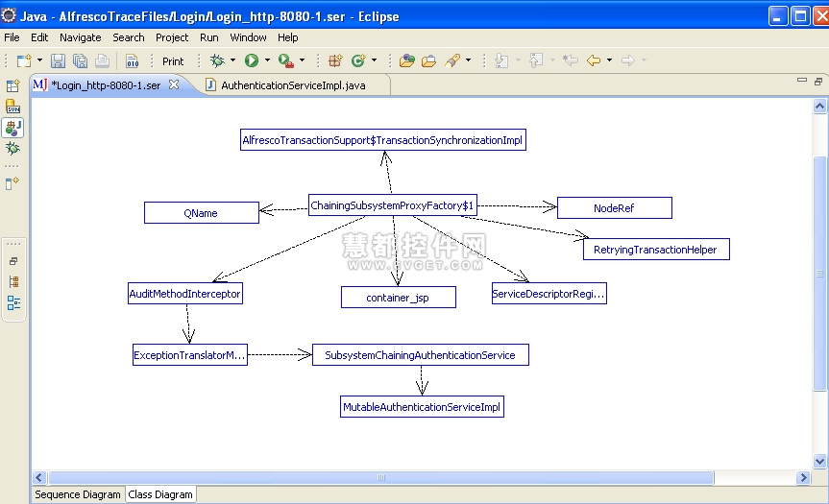
Task: Click the restore views icon in sidebar
Action: (13, 261)
